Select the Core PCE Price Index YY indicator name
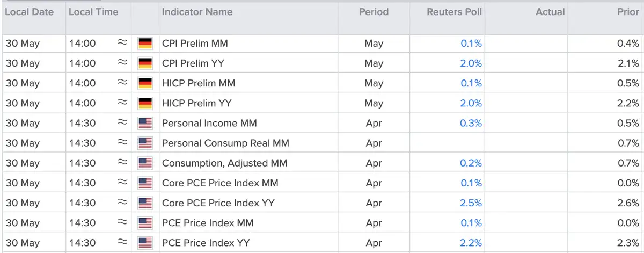 coord(218,203)
